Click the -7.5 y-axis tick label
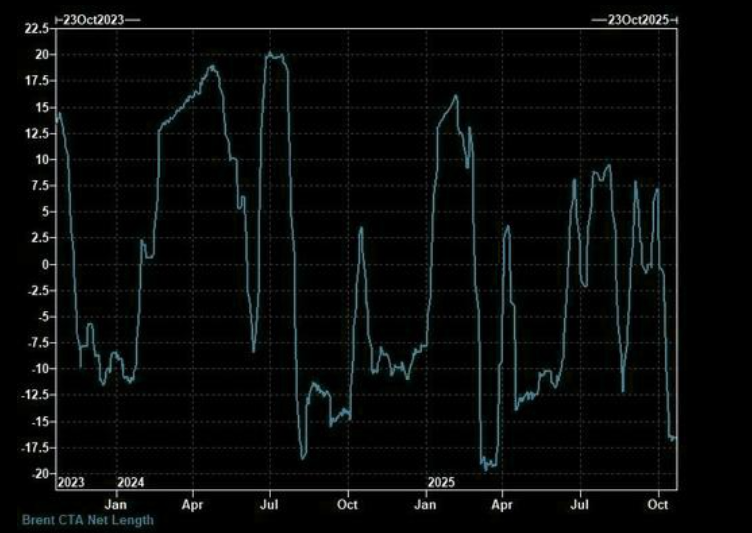 (36, 343)
